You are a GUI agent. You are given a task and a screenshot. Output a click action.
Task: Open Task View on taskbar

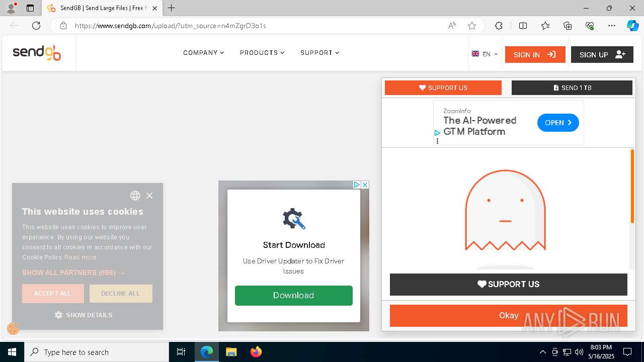pos(181,352)
